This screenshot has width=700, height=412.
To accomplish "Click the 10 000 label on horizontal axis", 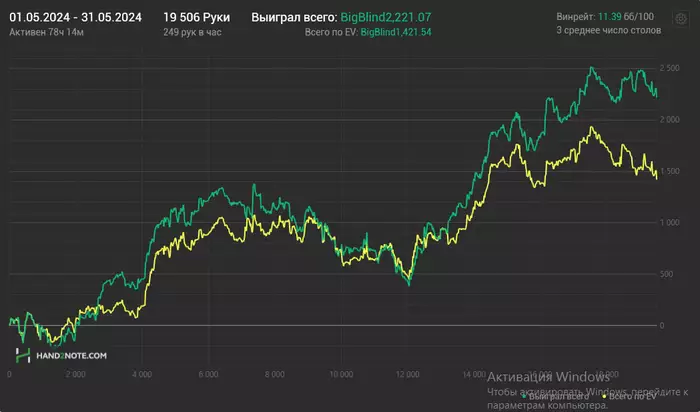I will (341, 374).
